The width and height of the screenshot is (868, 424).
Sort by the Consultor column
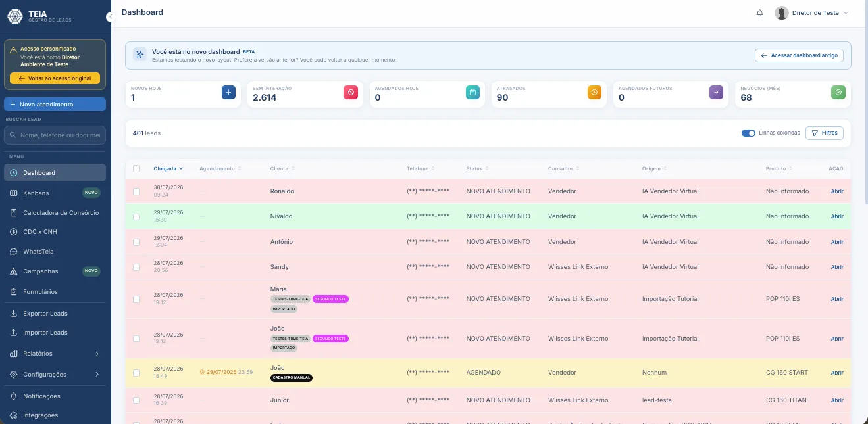point(563,169)
